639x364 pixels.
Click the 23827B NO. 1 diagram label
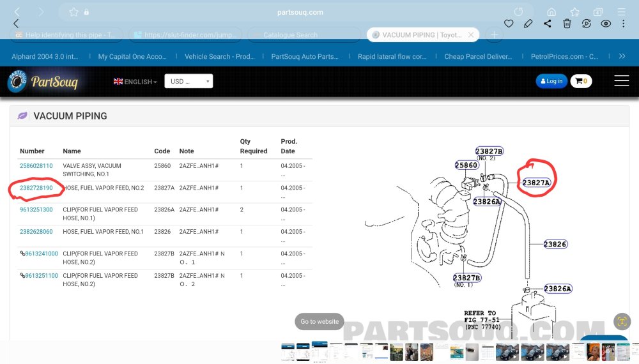click(467, 278)
